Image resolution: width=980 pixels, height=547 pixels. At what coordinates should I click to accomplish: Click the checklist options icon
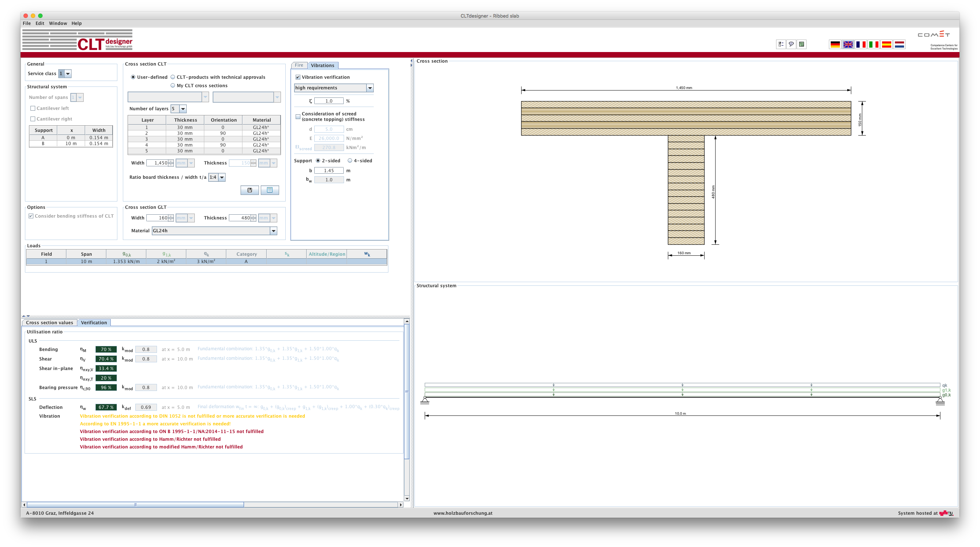[780, 44]
